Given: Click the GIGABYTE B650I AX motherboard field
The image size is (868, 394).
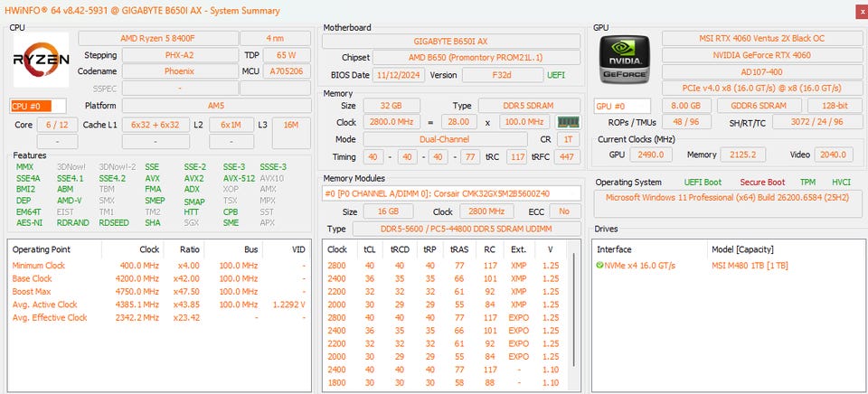Looking at the screenshot, I should point(452,42).
